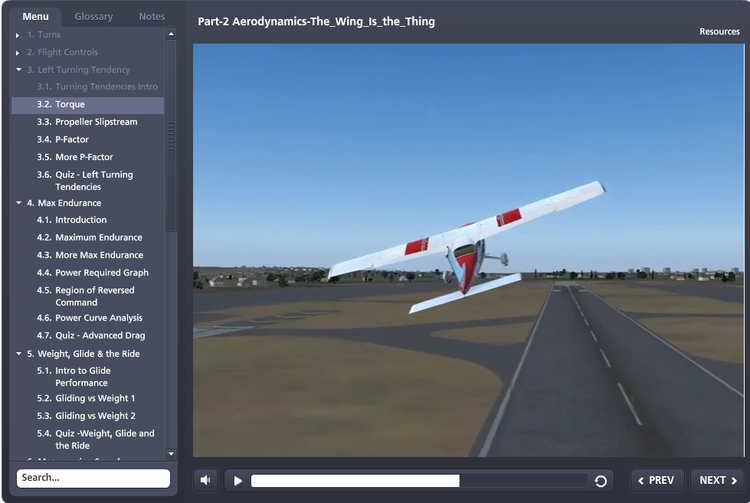Open 5.4. Quiz -Weight, Glide and the Ride

click(x=96, y=439)
